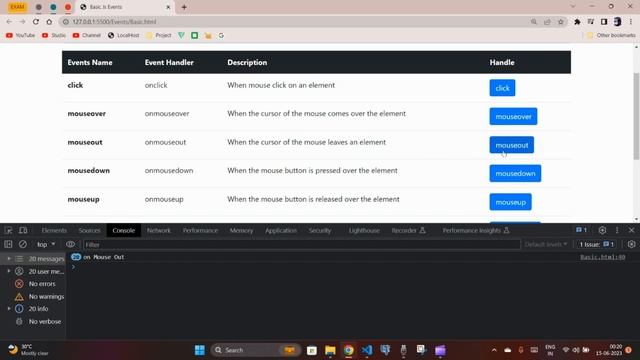
Task: Go forward with the browser arrow
Action: click(x=22, y=22)
